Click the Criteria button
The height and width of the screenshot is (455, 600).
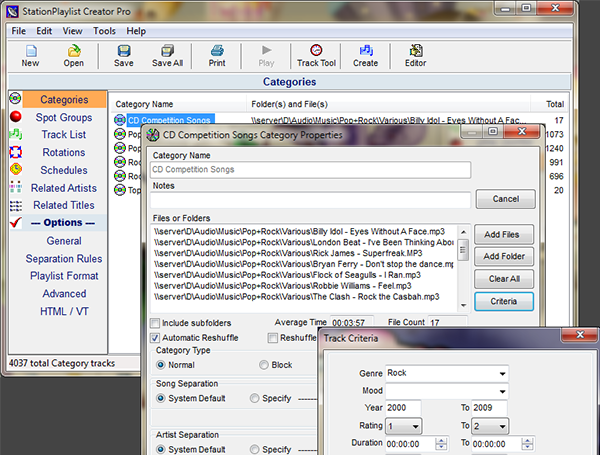coord(504,302)
